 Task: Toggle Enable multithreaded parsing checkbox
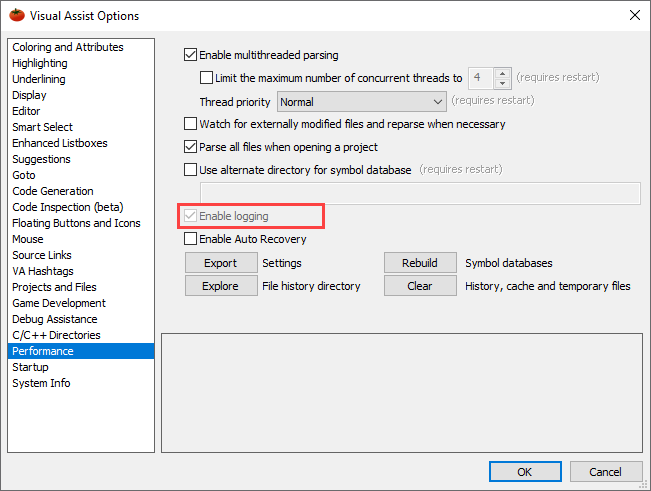tap(191, 55)
